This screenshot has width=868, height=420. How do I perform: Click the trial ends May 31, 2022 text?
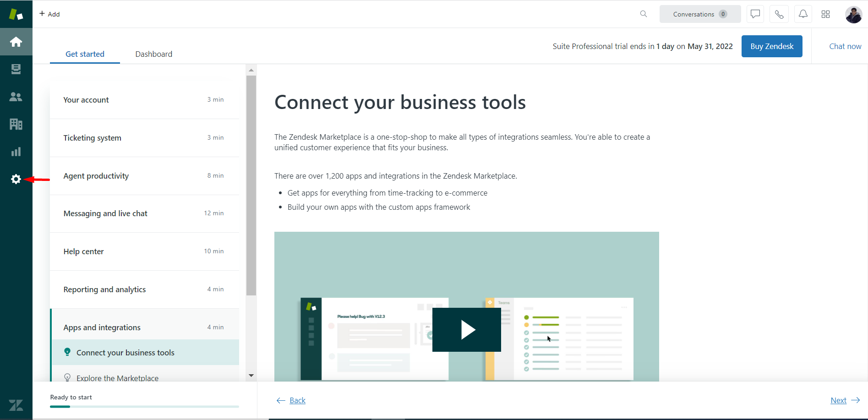click(643, 46)
